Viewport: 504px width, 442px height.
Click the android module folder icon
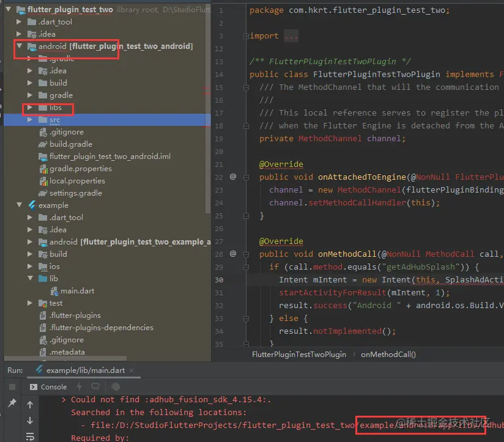(x=32, y=46)
